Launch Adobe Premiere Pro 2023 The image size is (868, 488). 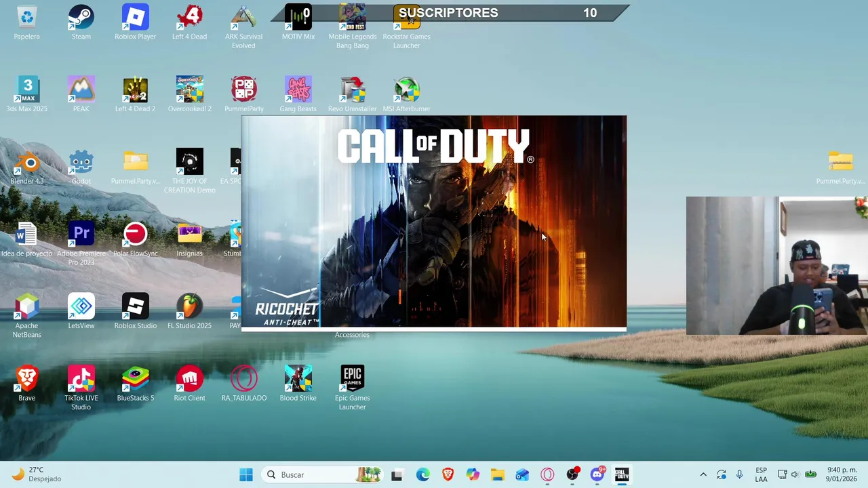pyautogui.click(x=81, y=244)
